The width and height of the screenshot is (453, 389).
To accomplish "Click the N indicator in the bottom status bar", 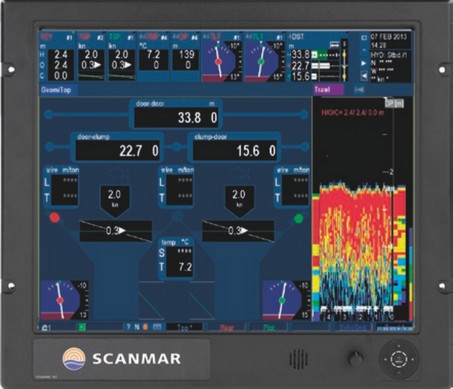I will pos(137,327).
